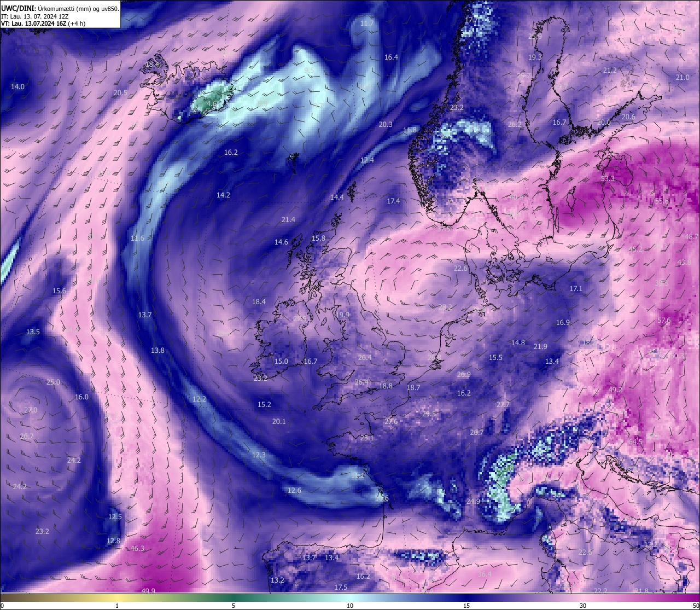This screenshot has width=700, height=610.
Task: Click the 14.2 value on the map
Action: point(223,195)
